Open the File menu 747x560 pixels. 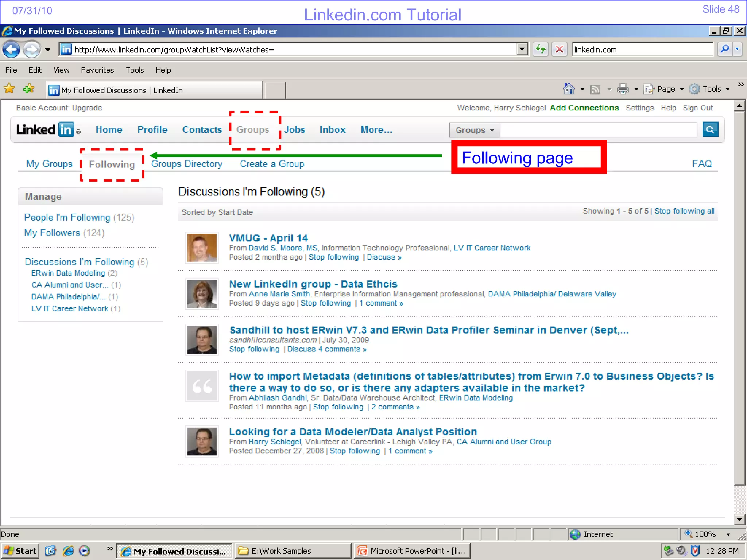click(x=11, y=70)
